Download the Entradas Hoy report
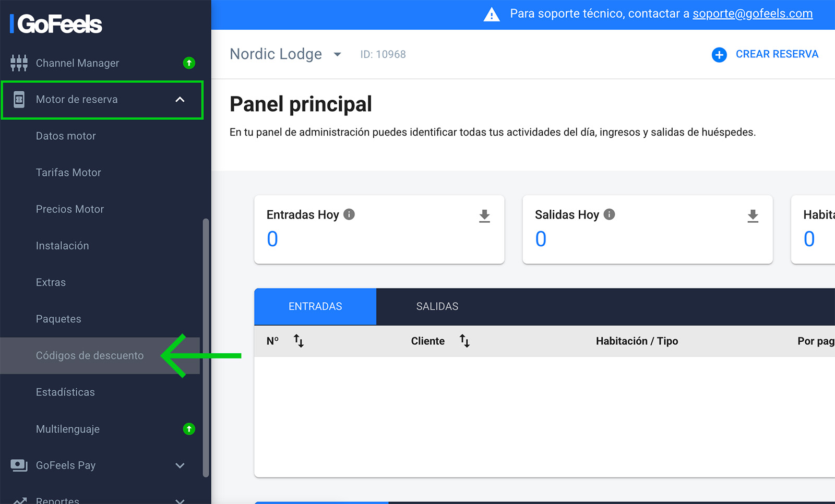The width and height of the screenshot is (835, 504). [x=484, y=216]
